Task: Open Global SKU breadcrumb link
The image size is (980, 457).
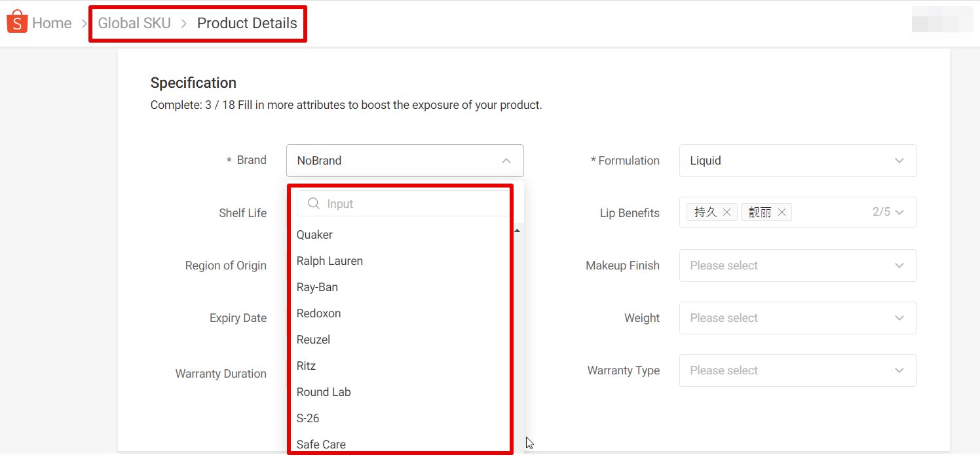Action: tap(134, 23)
